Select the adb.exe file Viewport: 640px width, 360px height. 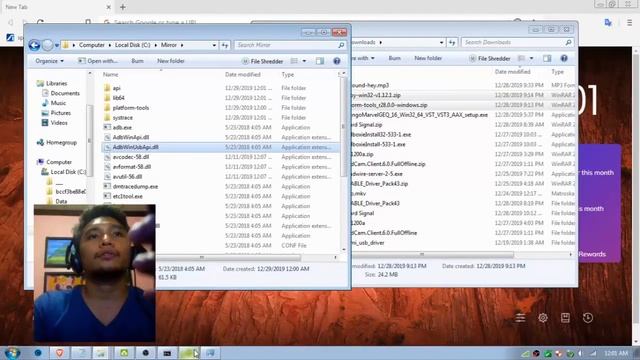(x=122, y=127)
